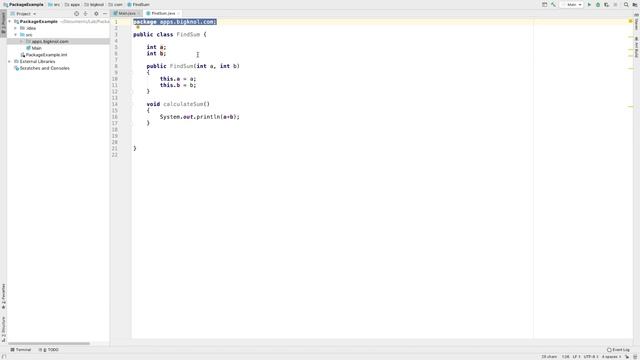Click the FindSum breadcrumb in navigation bar

(138, 4)
